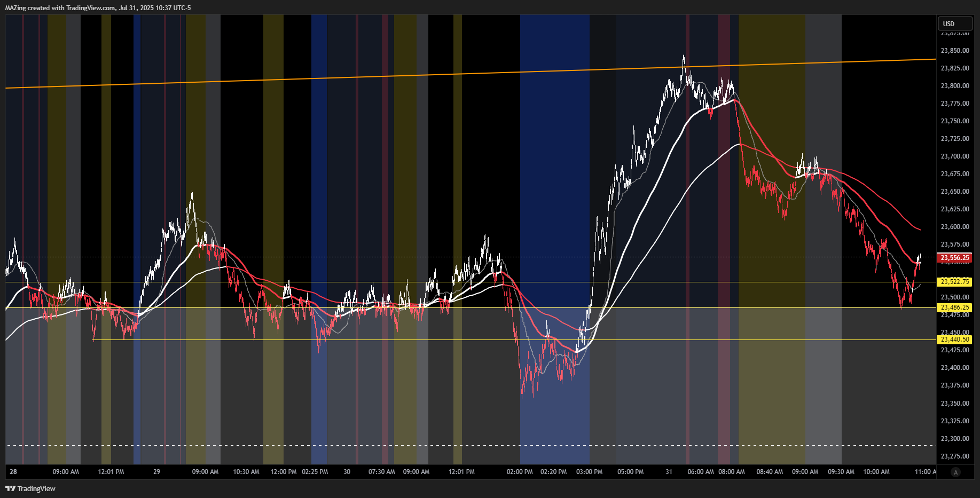This screenshot has height=498, width=980.
Task: Click the 23,400.00 price axis value
Action: point(955,368)
